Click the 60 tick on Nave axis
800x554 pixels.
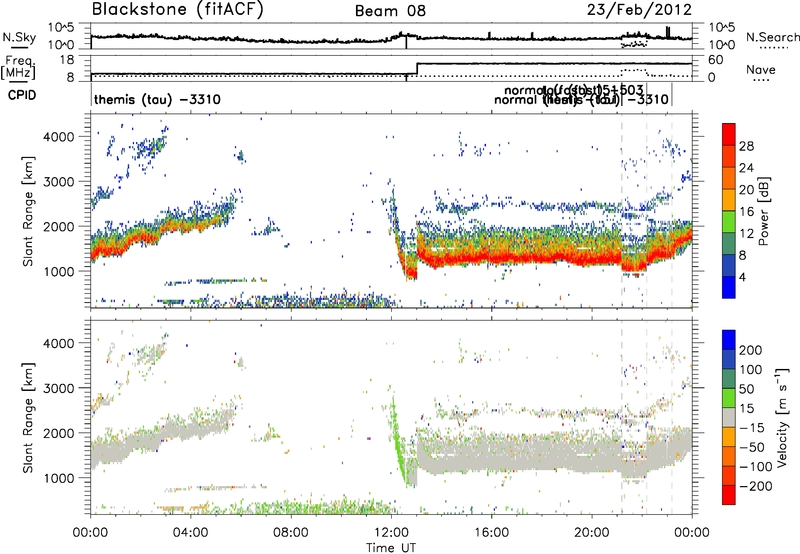pos(715,60)
